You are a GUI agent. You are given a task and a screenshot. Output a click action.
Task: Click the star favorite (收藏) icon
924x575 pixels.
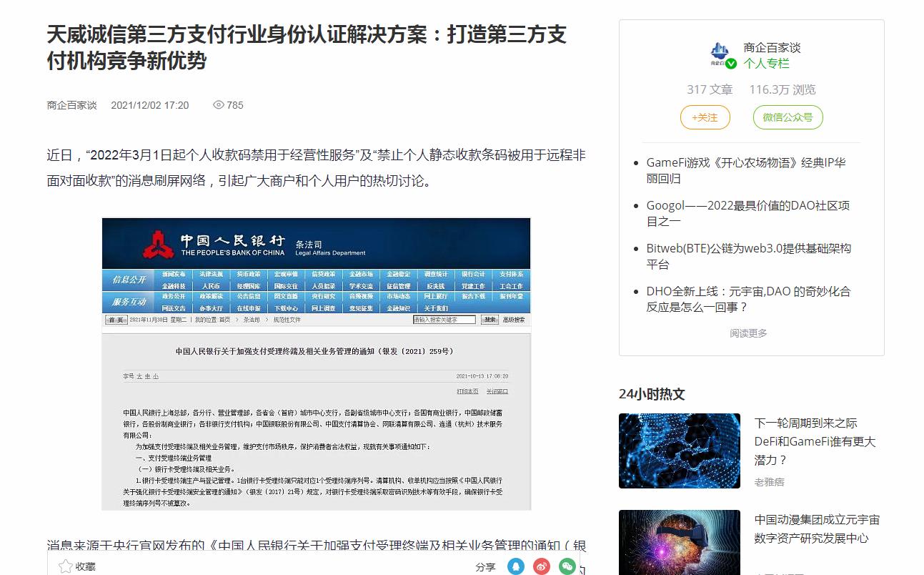coord(66,566)
